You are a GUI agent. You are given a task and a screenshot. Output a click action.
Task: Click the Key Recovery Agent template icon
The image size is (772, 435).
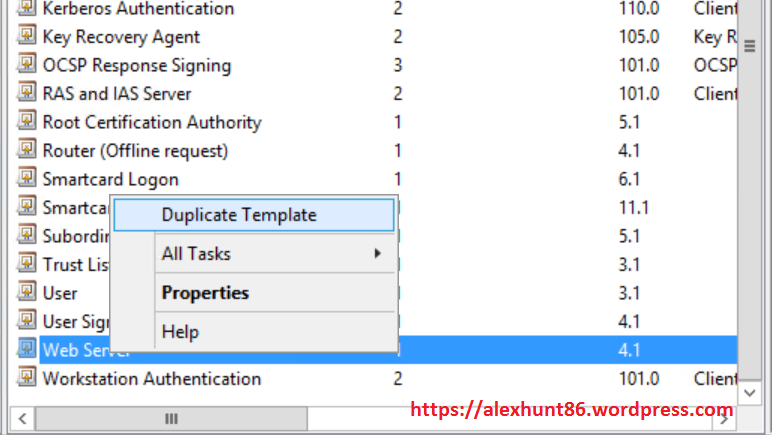[x=27, y=37]
